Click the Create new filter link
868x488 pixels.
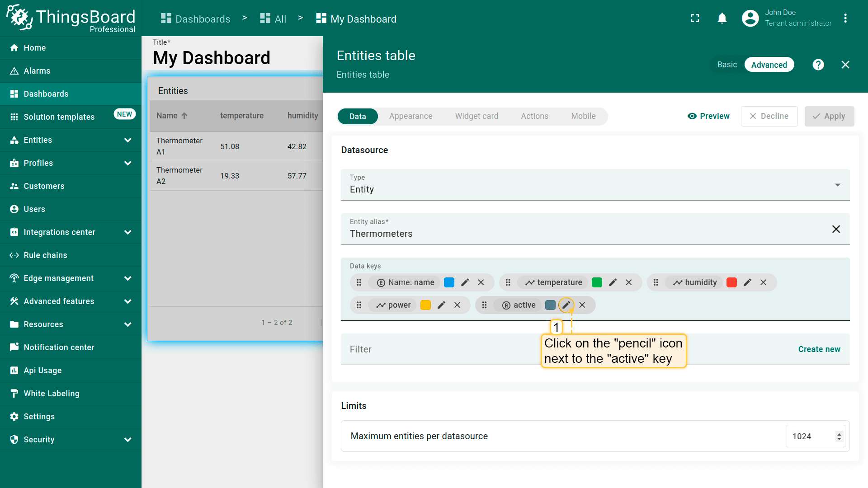(x=819, y=349)
